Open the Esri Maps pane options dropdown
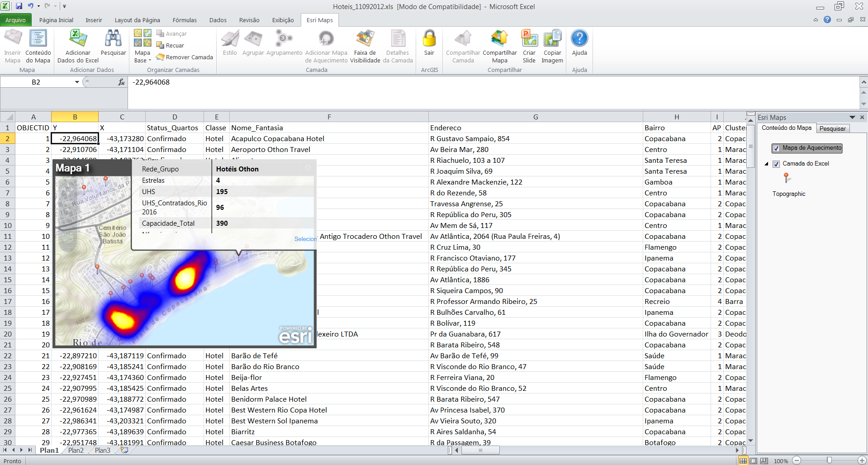 pyautogui.click(x=852, y=117)
